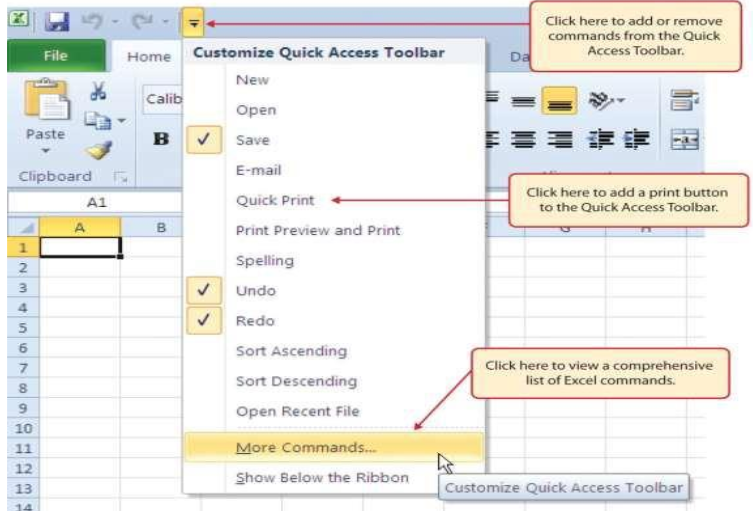Toggle Bold formatting

pos(161,139)
